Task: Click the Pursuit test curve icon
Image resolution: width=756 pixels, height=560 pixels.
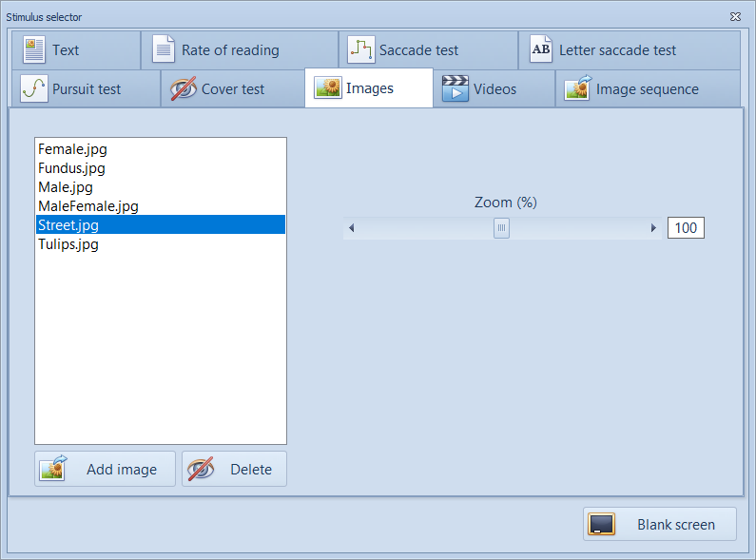Action: pos(33,89)
